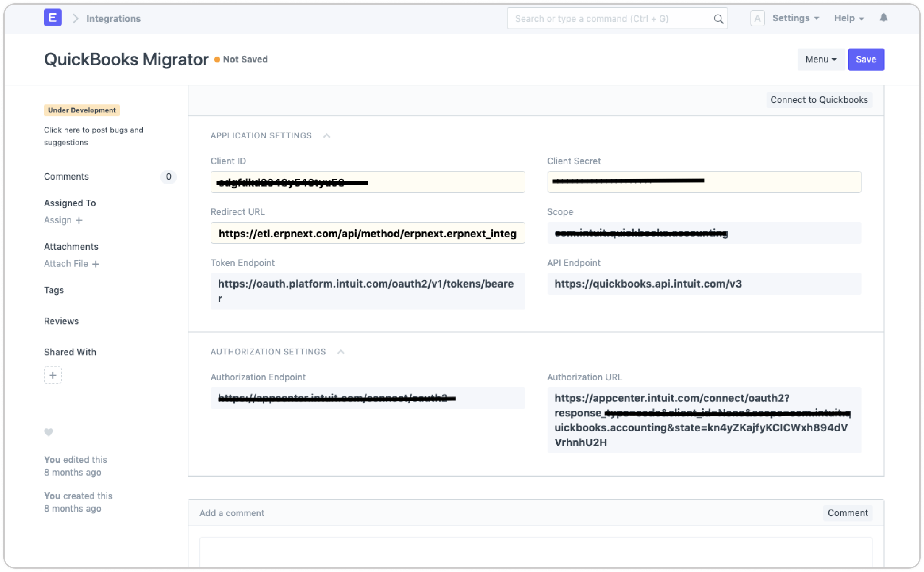Screen dimensions: 924x572
Task: Click the user avatar A icon
Action: 757,18
